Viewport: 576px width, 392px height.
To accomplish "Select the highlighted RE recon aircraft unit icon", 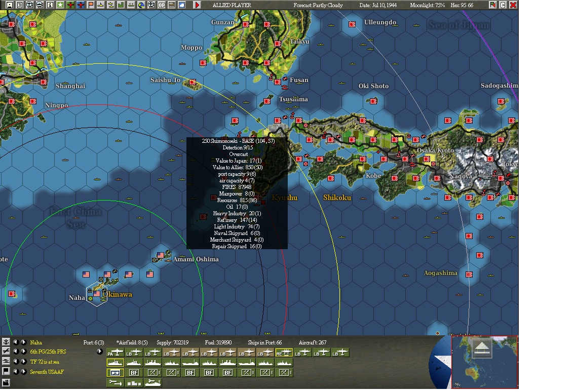I will pos(284,352).
